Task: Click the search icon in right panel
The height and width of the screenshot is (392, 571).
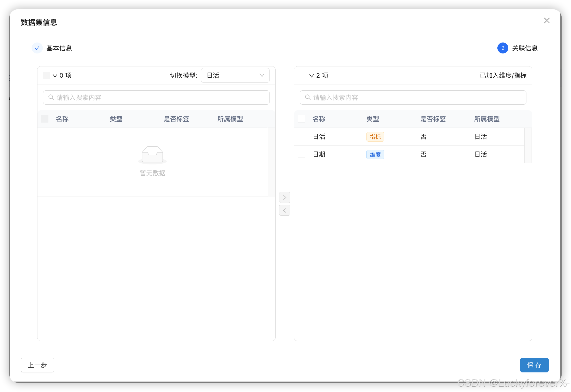Action: [x=308, y=97]
